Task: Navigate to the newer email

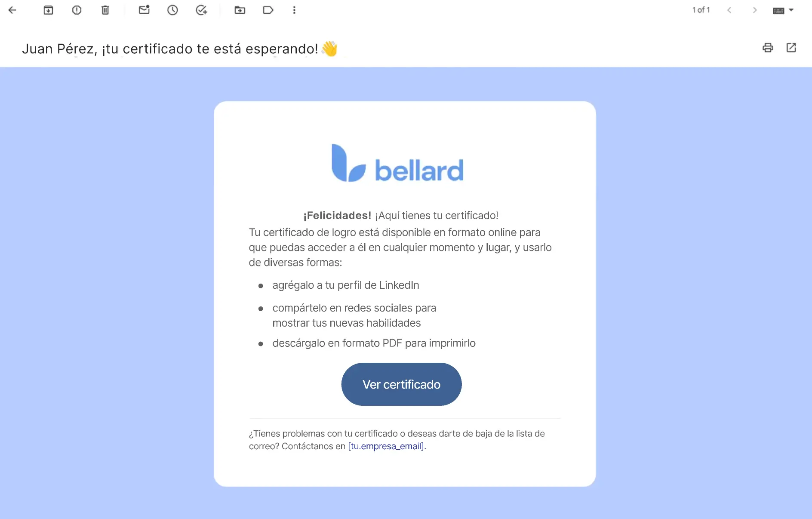Action: click(729, 10)
